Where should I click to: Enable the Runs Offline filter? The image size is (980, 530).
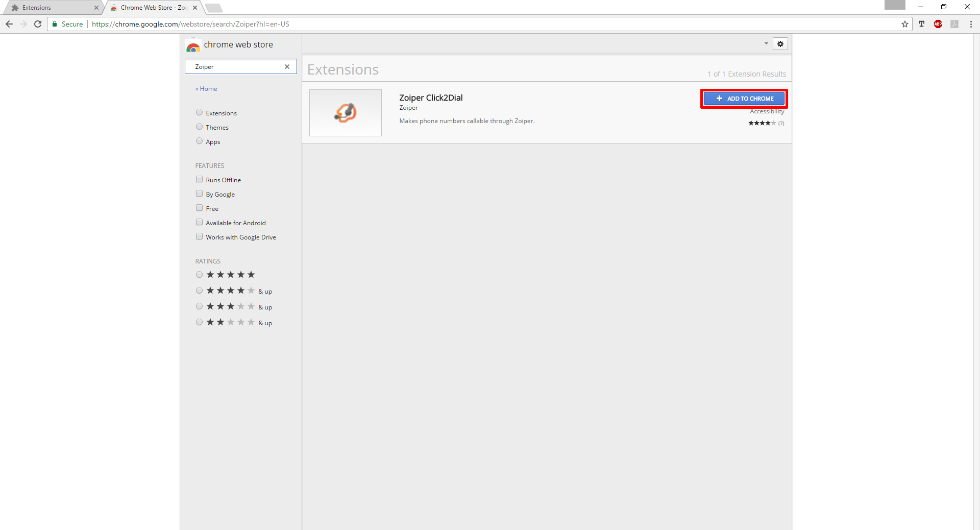click(x=200, y=180)
